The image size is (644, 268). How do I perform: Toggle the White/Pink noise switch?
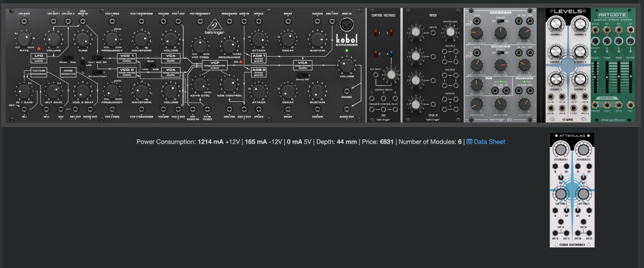[68, 57]
